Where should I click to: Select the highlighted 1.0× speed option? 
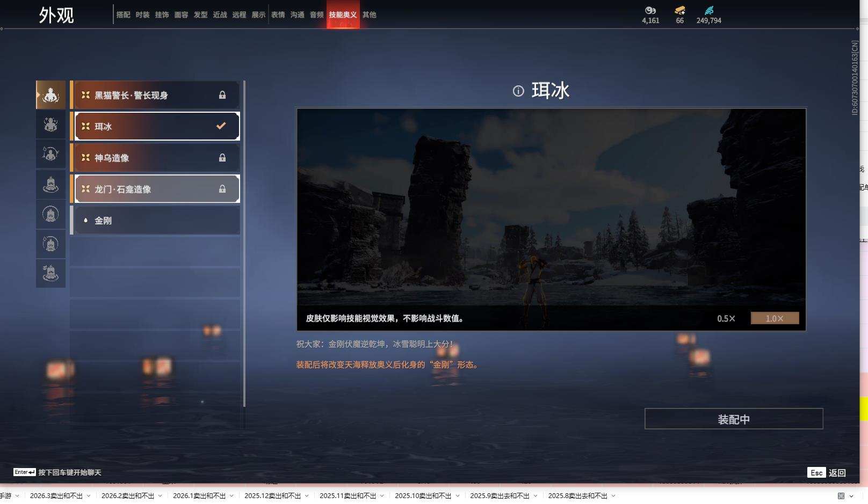(774, 318)
